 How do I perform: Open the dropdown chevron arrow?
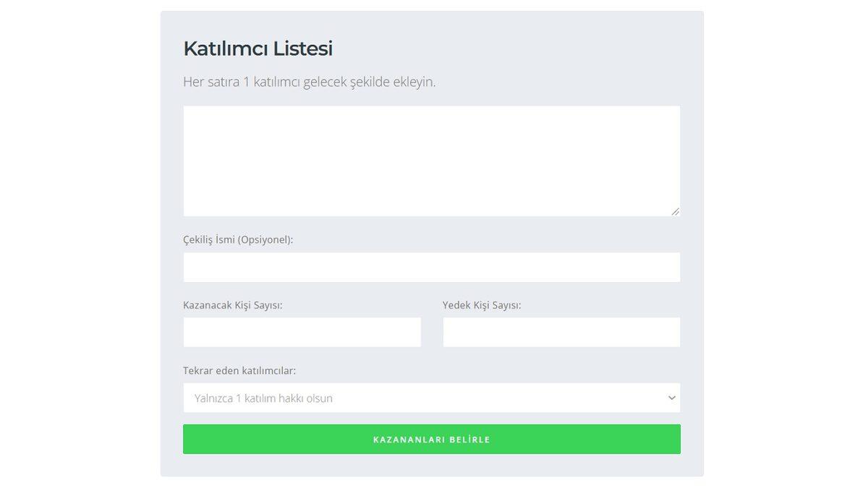point(670,397)
